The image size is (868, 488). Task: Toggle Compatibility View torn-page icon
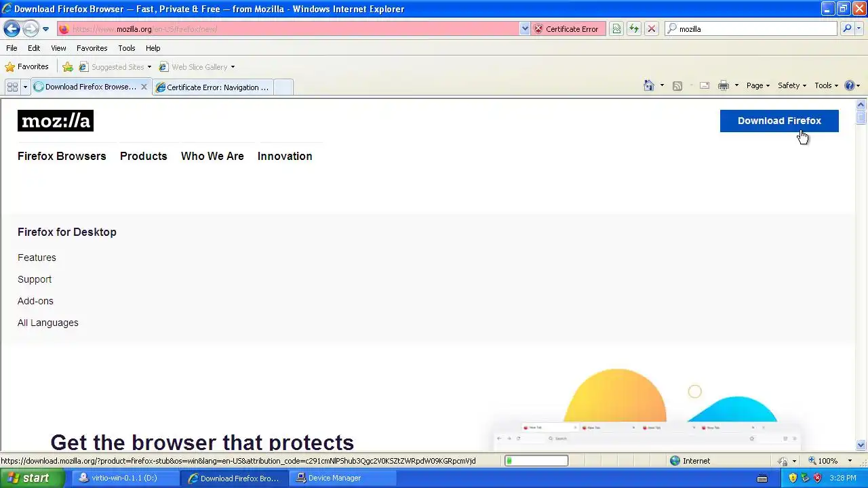point(616,29)
